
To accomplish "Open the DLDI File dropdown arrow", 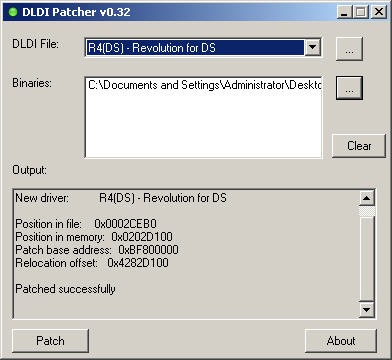I will pos(312,47).
